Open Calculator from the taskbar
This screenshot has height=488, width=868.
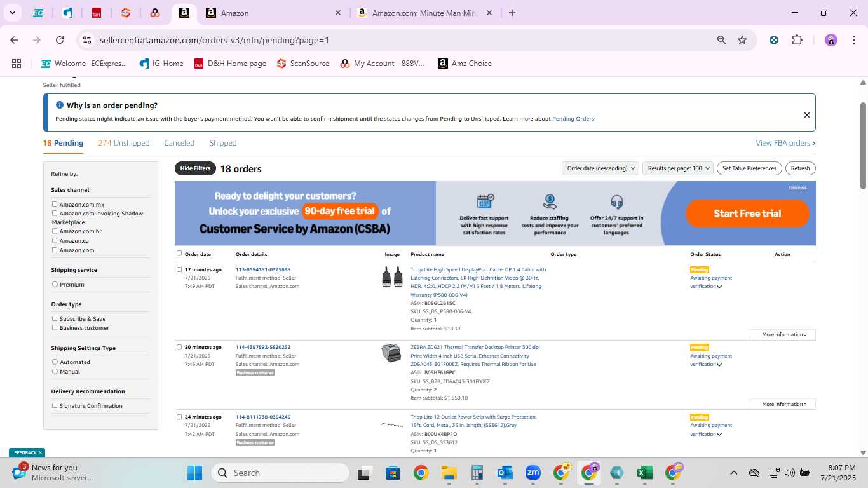coord(477,473)
